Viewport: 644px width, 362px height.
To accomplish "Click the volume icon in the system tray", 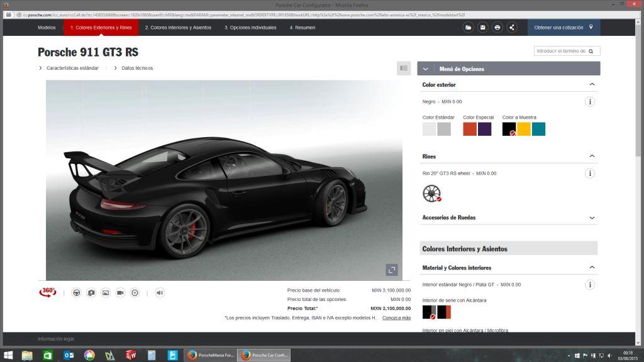I will coord(609,356).
